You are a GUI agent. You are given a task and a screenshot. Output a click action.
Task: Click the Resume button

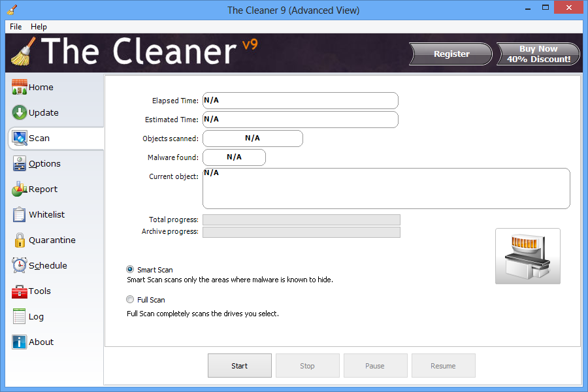click(443, 366)
